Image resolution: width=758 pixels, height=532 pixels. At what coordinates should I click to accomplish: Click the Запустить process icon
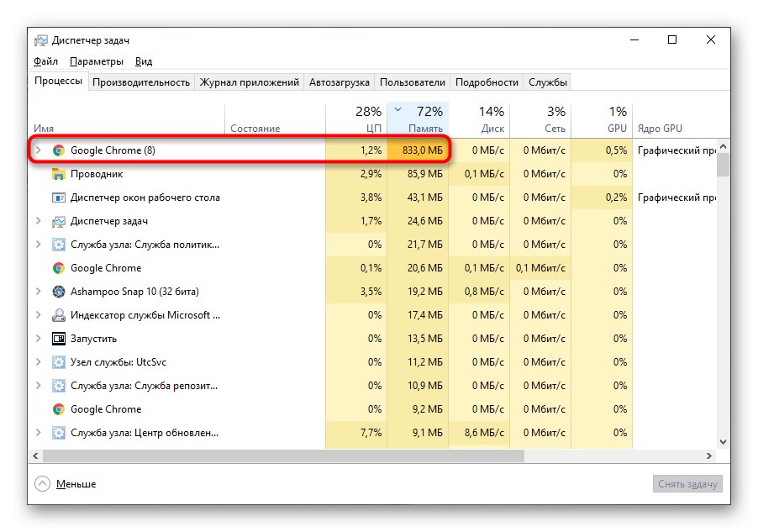coord(59,339)
